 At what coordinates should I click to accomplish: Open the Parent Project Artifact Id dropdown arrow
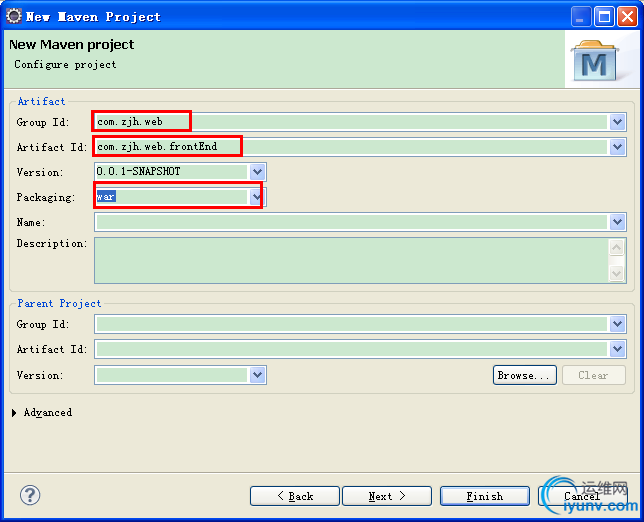(617, 349)
